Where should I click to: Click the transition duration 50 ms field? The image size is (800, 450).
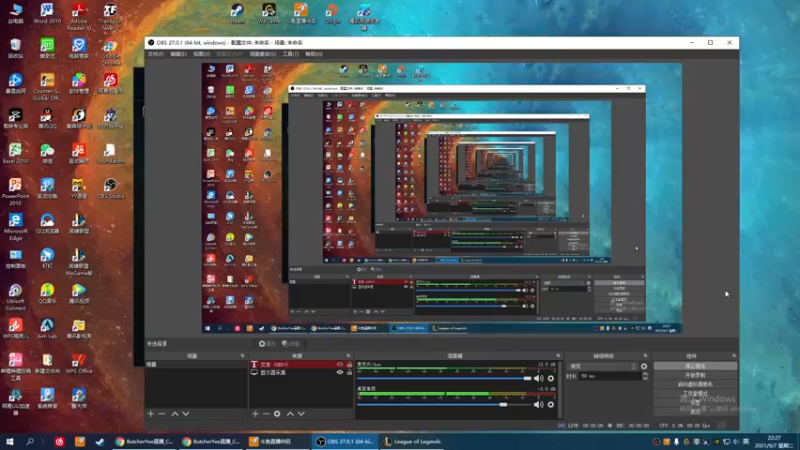610,376
